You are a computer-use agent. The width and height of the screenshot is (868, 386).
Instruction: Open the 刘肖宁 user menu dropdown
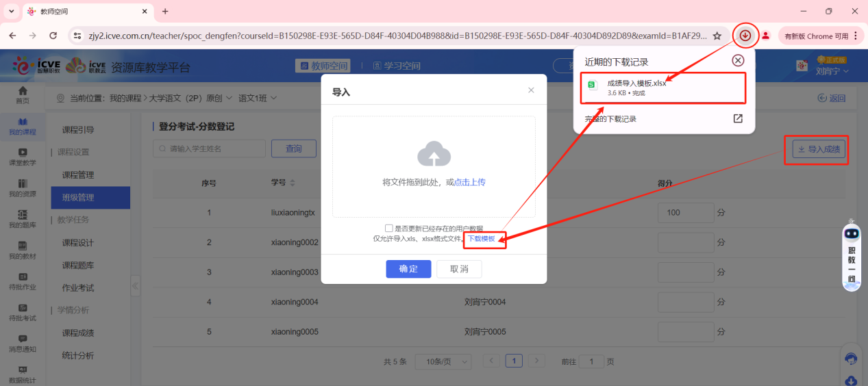pyautogui.click(x=832, y=71)
